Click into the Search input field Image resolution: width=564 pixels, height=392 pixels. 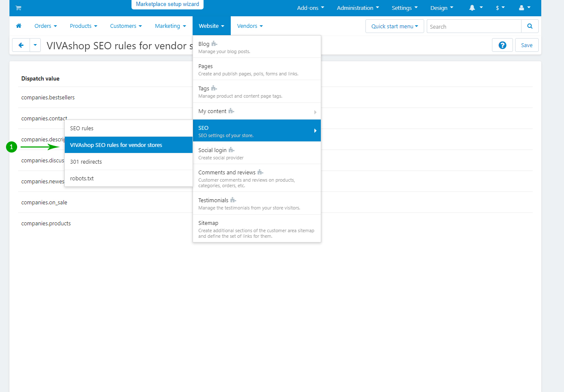click(x=474, y=26)
